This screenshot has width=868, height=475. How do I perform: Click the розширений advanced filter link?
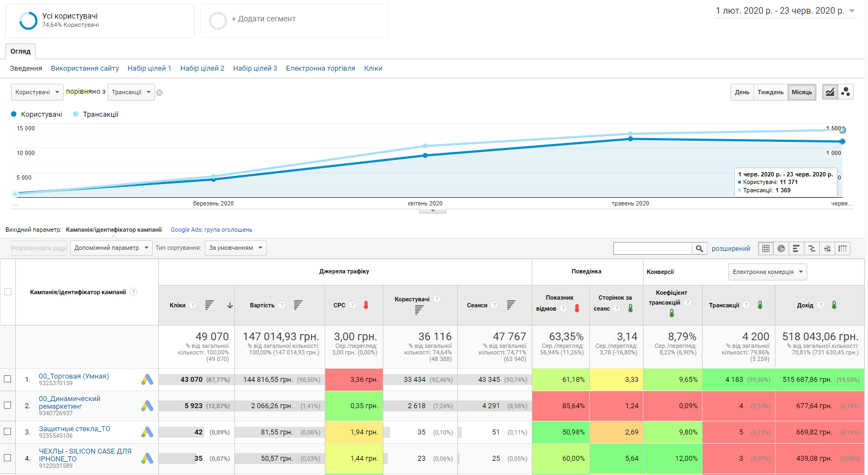click(x=731, y=249)
